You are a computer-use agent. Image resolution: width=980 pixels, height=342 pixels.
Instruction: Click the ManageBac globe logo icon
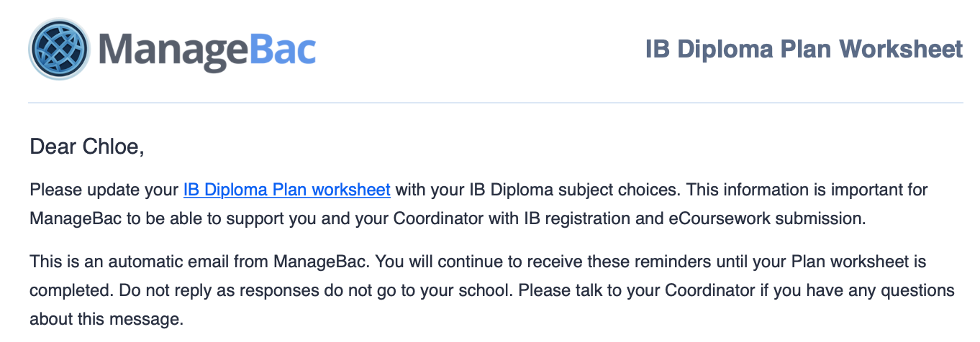tap(59, 49)
